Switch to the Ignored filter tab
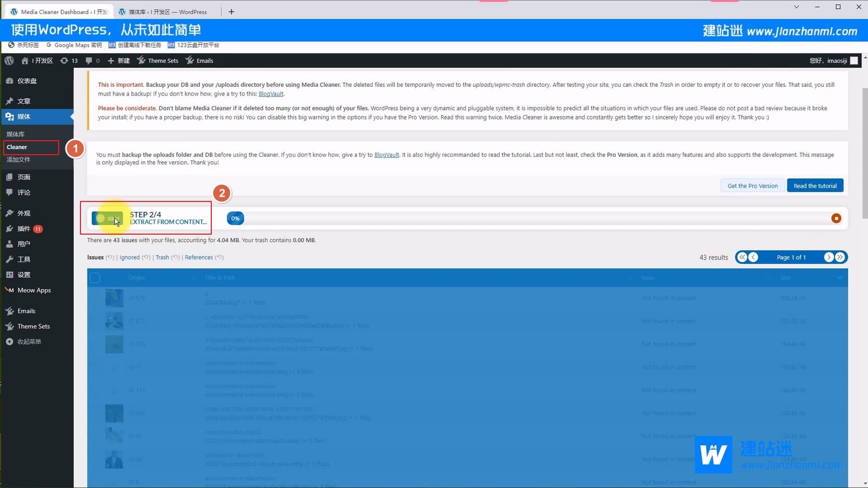Image resolution: width=868 pixels, height=488 pixels. pyautogui.click(x=129, y=257)
